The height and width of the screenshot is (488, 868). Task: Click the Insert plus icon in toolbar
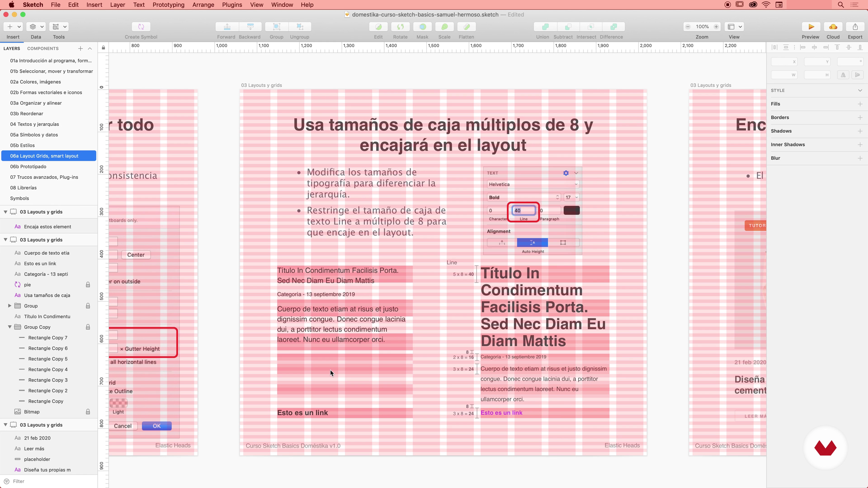(10, 27)
